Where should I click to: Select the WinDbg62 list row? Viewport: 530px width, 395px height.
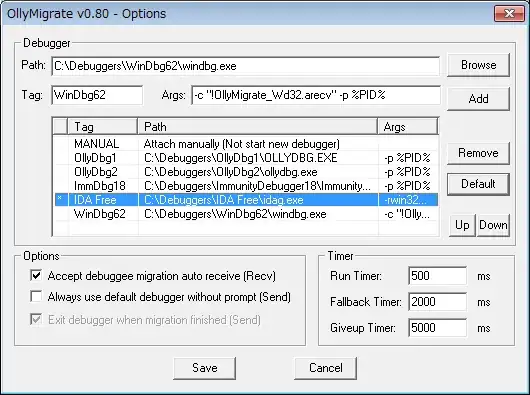246,214
